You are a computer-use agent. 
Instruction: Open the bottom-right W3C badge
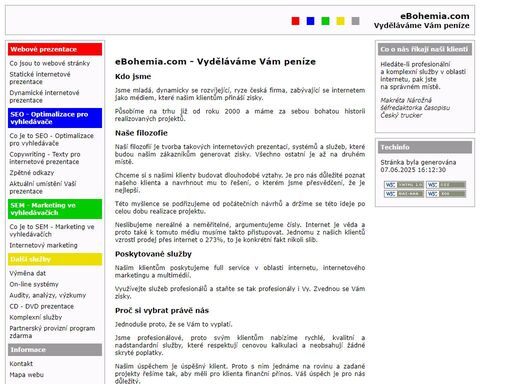446,194
